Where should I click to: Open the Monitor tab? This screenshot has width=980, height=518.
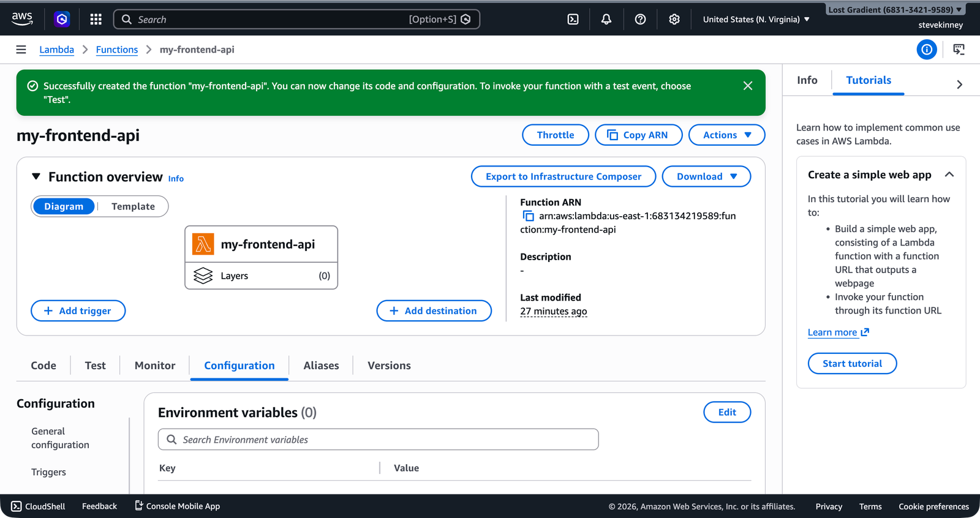coord(155,366)
